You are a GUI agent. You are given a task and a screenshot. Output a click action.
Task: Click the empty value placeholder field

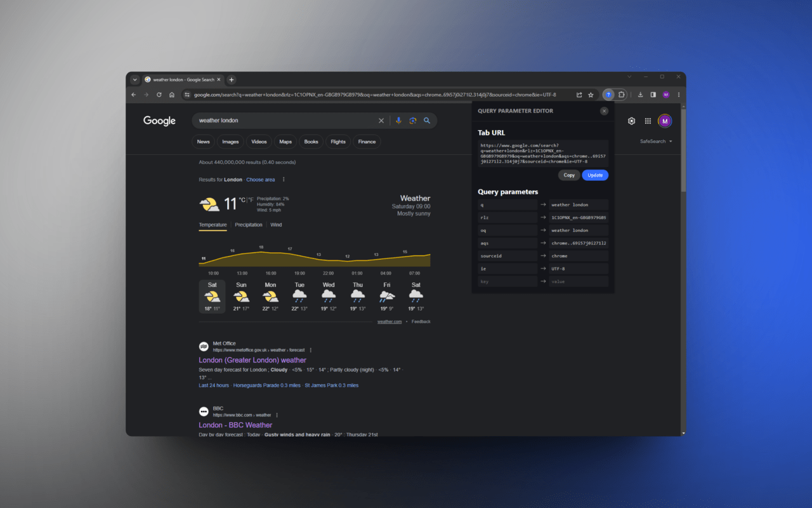[579, 281]
